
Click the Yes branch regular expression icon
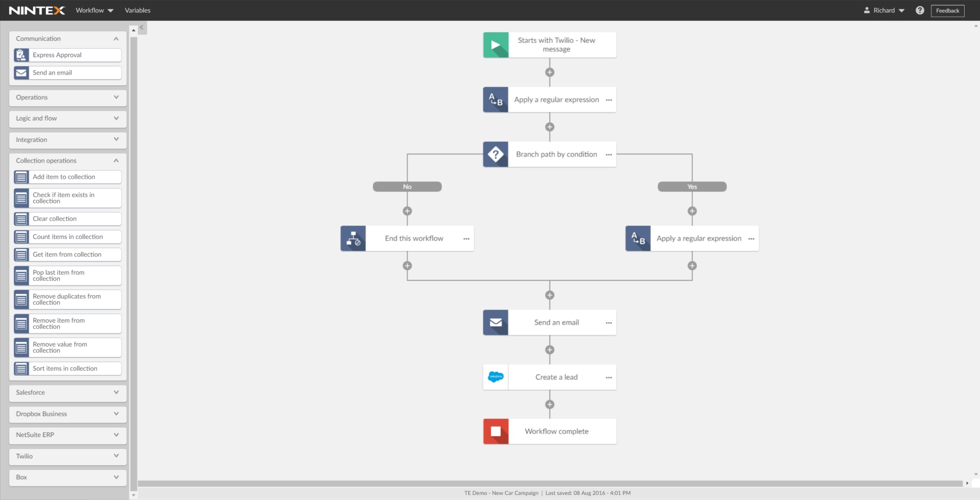click(x=638, y=239)
